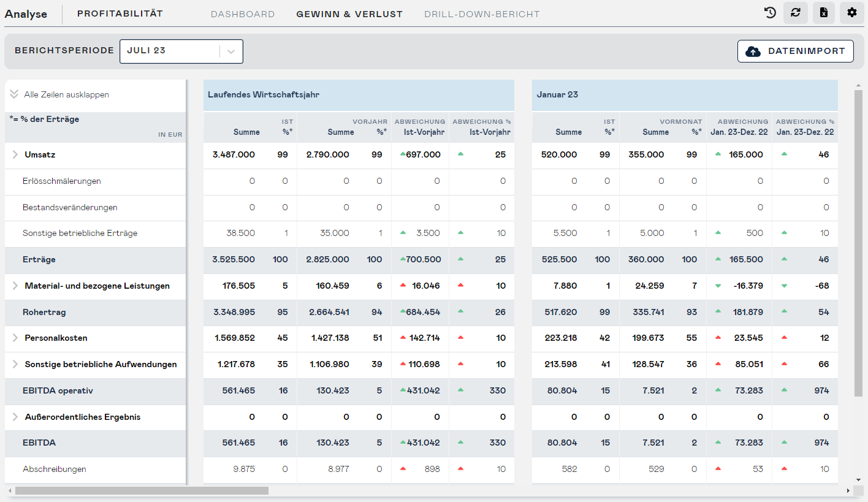Click the Analyse heading
This screenshot has width=868, height=502.
[26, 14]
